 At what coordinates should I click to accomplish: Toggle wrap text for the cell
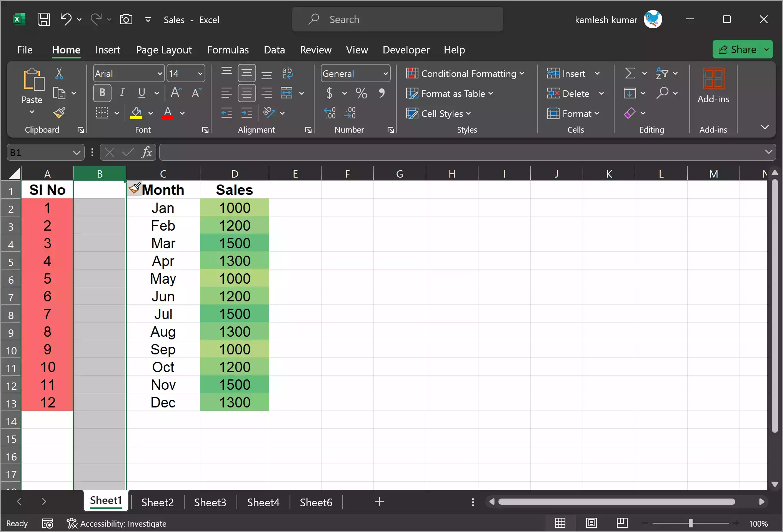tap(288, 73)
